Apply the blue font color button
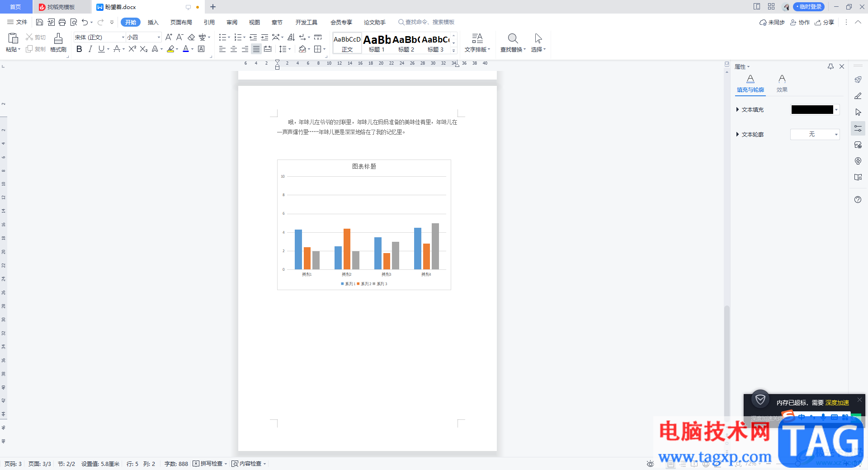The width and height of the screenshot is (868, 470). [x=185, y=49]
